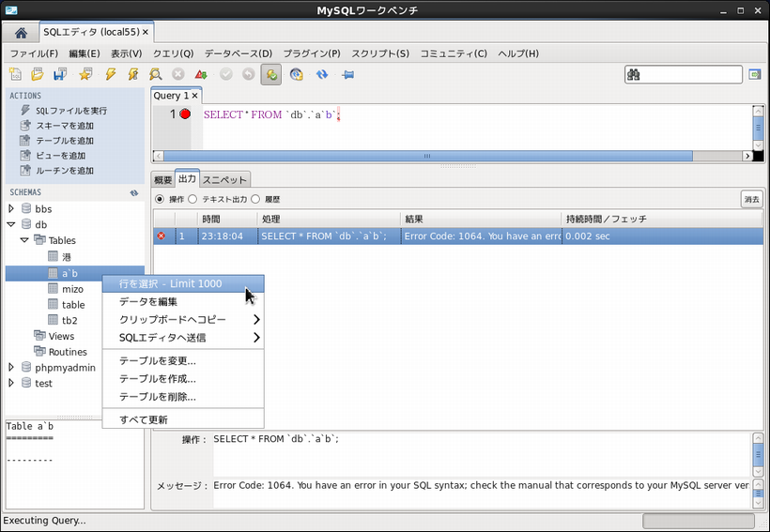Select 履歴 radio button
Screen dimensions: 770x532
(x=255, y=199)
